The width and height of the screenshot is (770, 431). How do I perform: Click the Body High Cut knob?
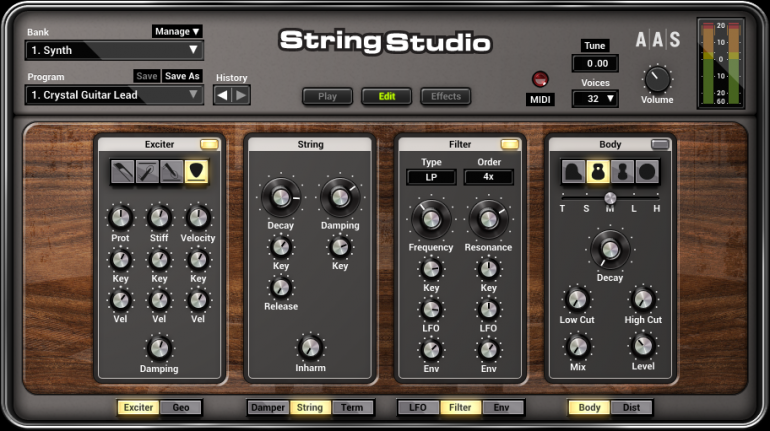[x=643, y=299]
